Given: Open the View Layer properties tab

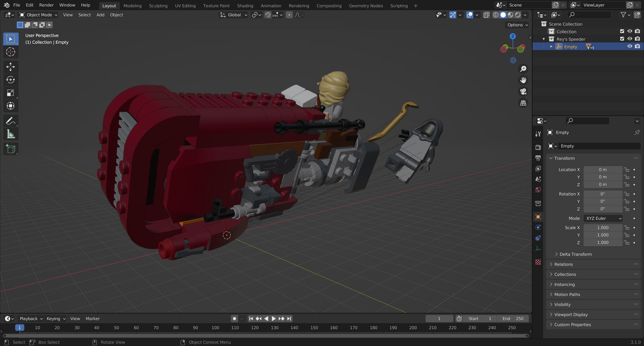Looking at the screenshot, I should 538,168.
